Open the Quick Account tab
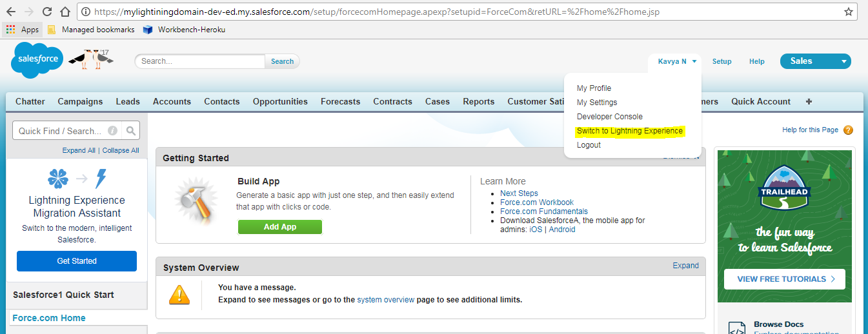The width and height of the screenshot is (868, 334). pyautogui.click(x=761, y=101)
